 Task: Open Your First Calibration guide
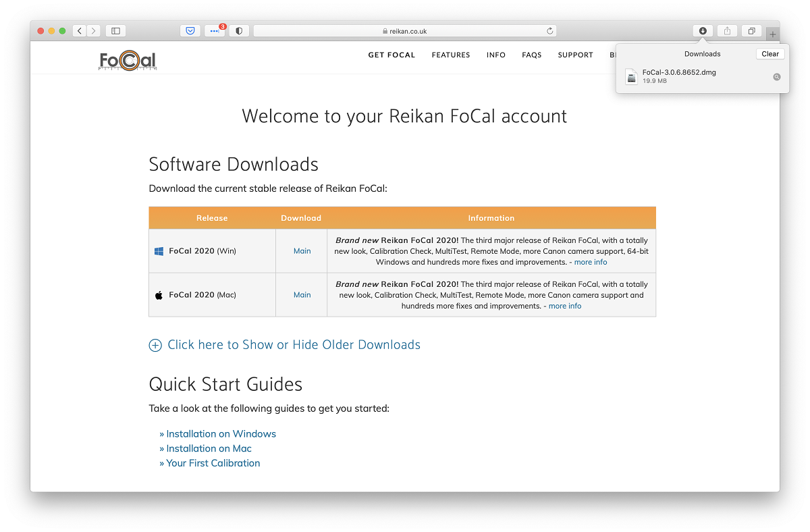[213, 463]
